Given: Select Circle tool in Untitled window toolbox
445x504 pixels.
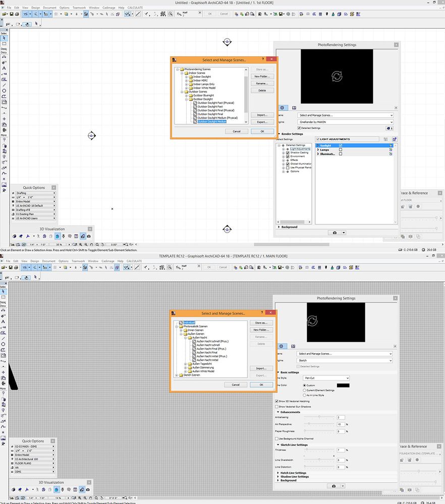Looking at the screenshot, I should point(4,91).
